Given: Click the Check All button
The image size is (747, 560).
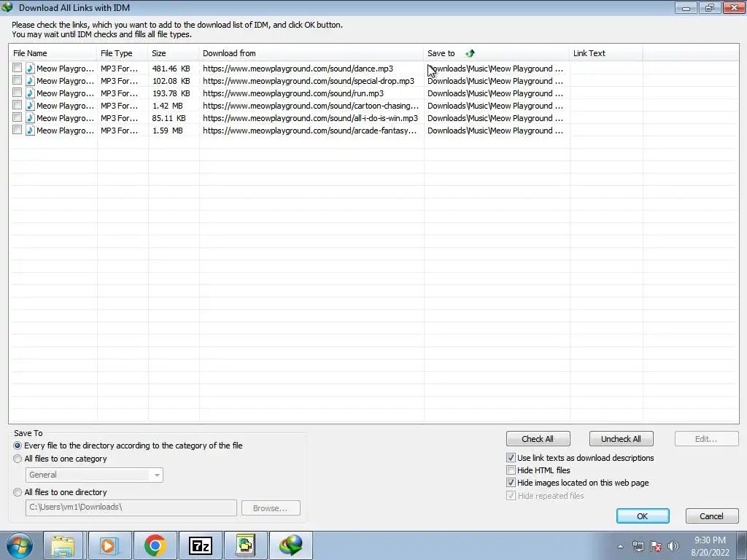Looking at the screenshot, I should (x=538, y=438).
